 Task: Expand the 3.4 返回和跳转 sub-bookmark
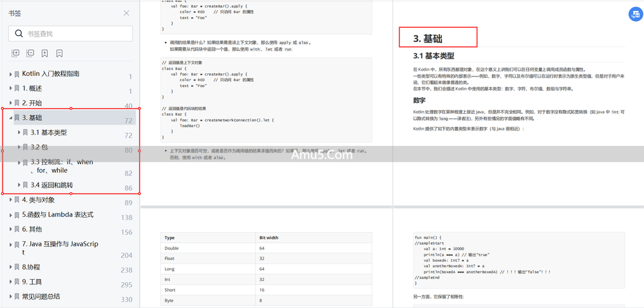(19, 185)
